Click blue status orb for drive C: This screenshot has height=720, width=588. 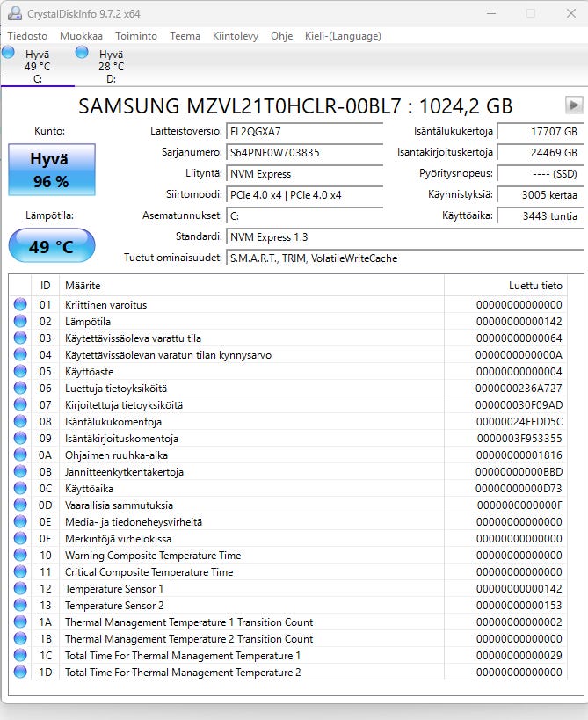[x=8, y=53]
